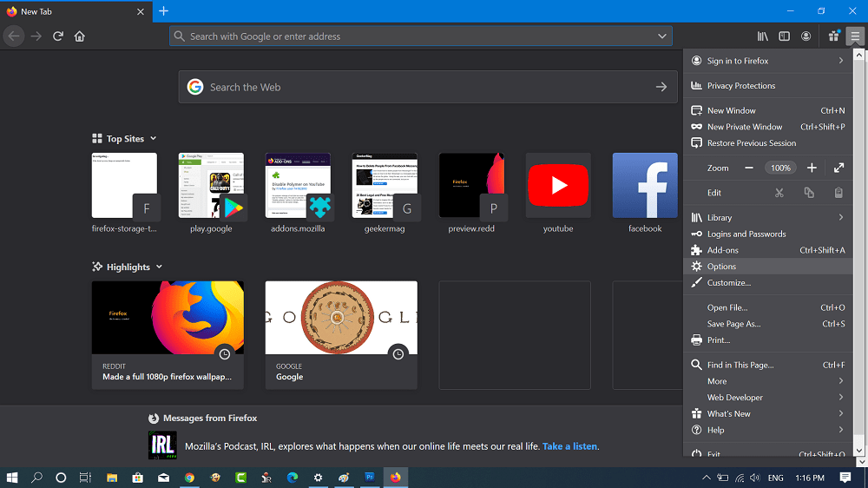Viewport: 868px width, 488px height.
Task: Open What's New gift icon in toolbar
Action: click(x=833, y=36)
